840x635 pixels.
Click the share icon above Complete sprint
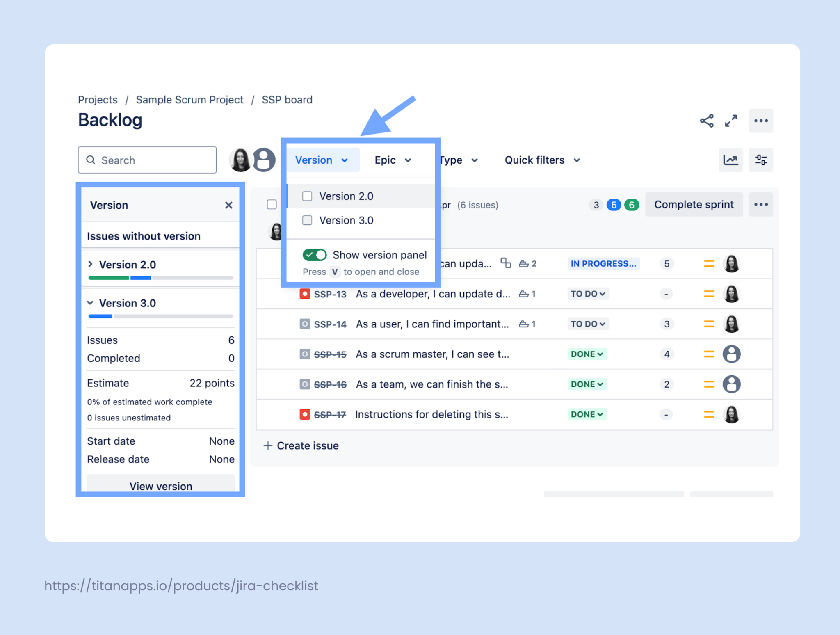pos(706,121)
